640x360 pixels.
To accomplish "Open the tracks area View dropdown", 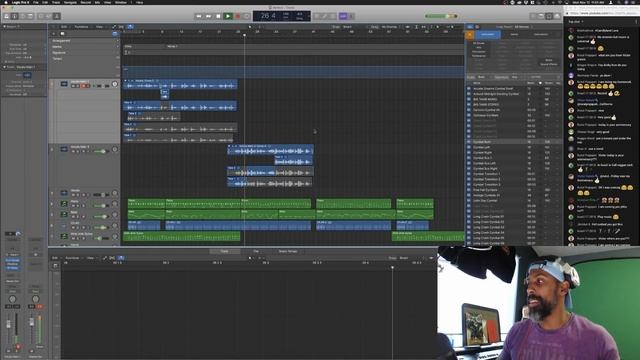I will coord(100,27).
